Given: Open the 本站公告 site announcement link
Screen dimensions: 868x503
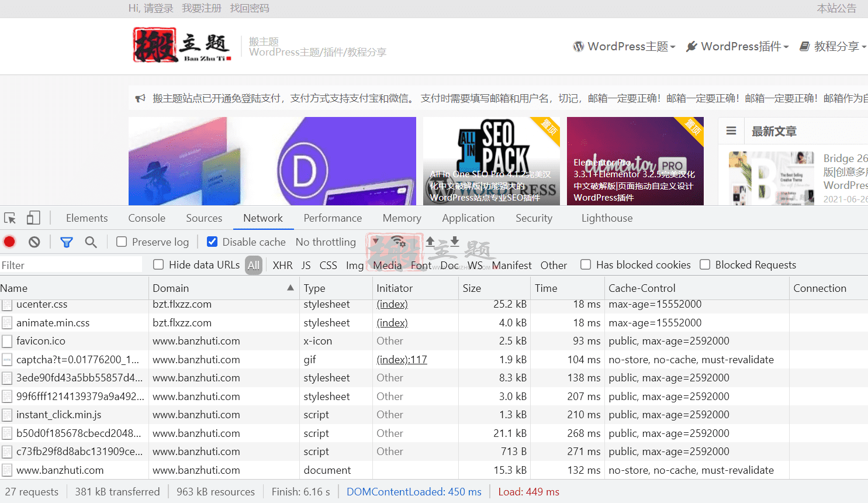Looking at the screenshot, I should (x=836, y=8).
